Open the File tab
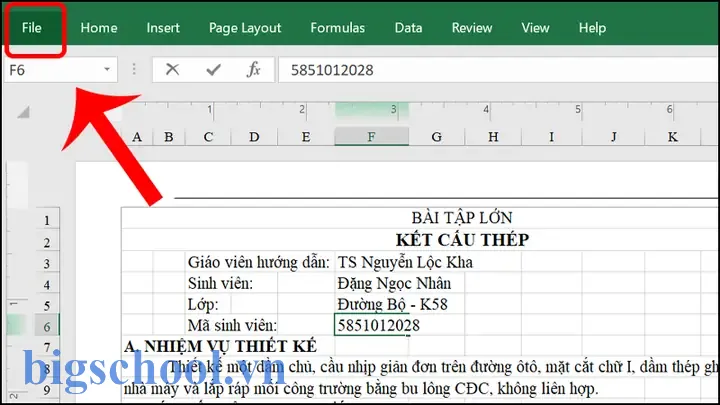The width and height of the screenshot is (720, 405). [32, 28]
